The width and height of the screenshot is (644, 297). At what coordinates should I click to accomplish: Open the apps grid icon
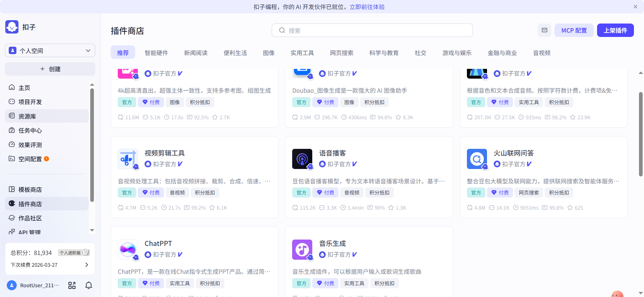(x=72, y=285)
